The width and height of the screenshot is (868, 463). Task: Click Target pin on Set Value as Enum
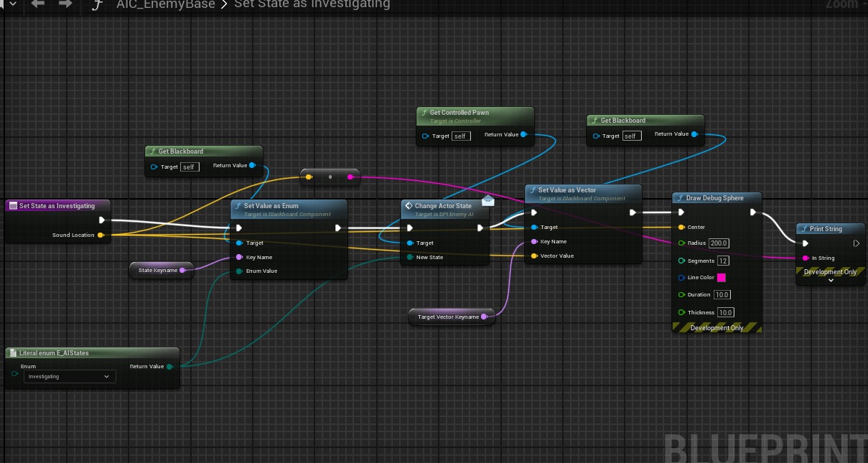click(239, 243)
